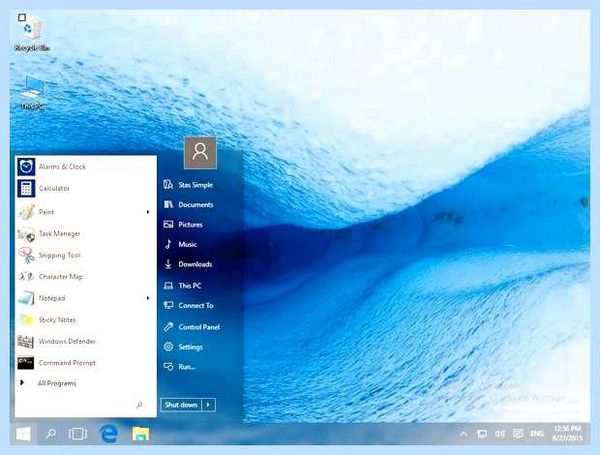Open Control Panel from Start menu
This screenshot has width=600, height=455.
pyautogui.click(x=191, y=327)
